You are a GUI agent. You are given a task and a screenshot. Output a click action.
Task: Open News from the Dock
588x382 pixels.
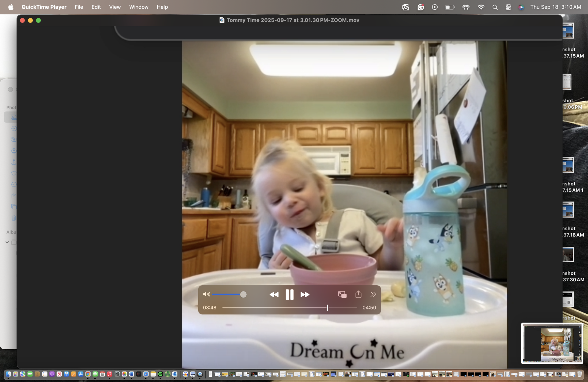tap(59, 374)
